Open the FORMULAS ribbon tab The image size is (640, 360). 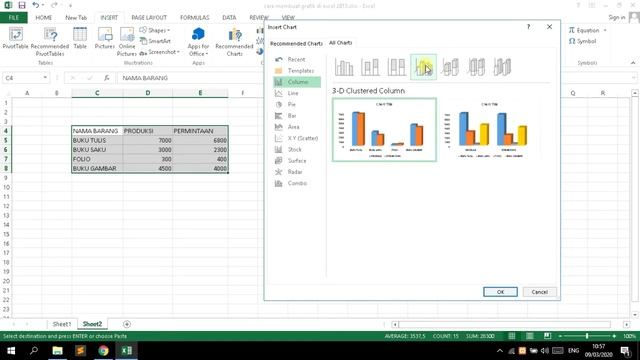coord(195,18)
